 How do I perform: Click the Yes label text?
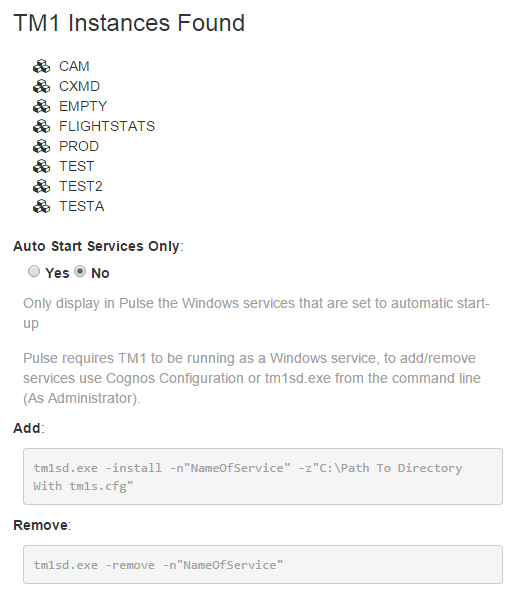pyautogui.click(x=57, y=273)
